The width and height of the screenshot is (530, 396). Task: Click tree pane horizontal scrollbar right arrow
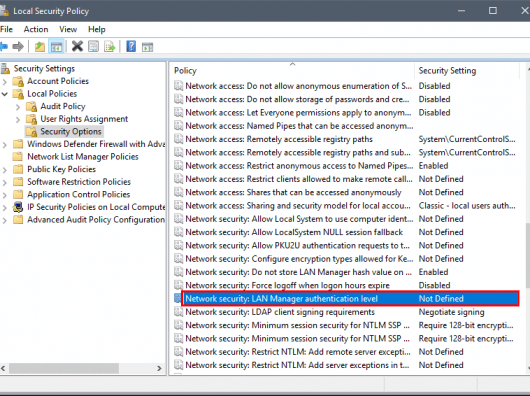159,368
